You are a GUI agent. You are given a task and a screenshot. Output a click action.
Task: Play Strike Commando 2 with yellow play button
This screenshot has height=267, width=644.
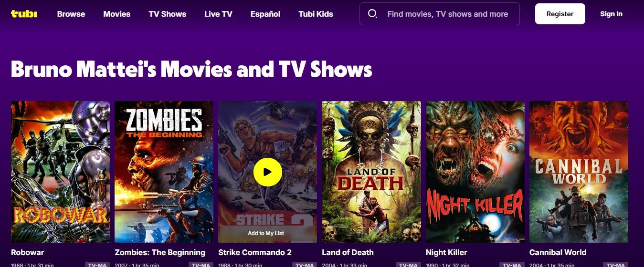point(267,172)
